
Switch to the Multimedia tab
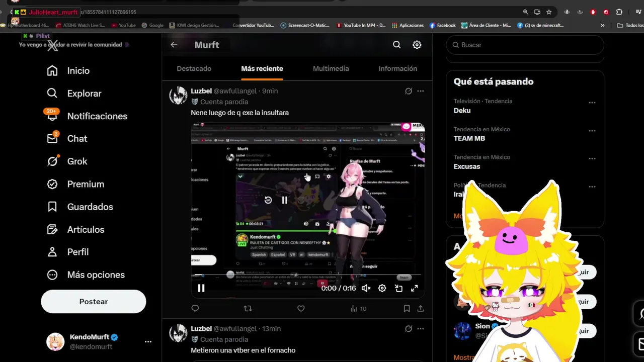(331, 68)
